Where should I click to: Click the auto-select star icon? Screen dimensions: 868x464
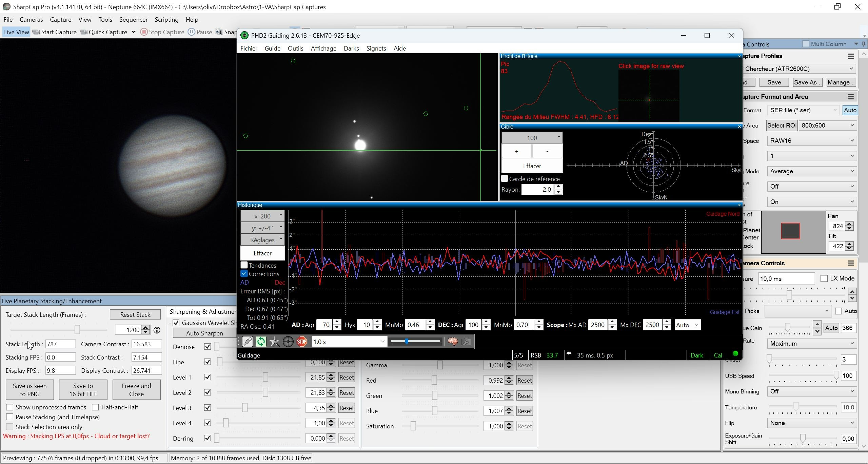[274, 342]
